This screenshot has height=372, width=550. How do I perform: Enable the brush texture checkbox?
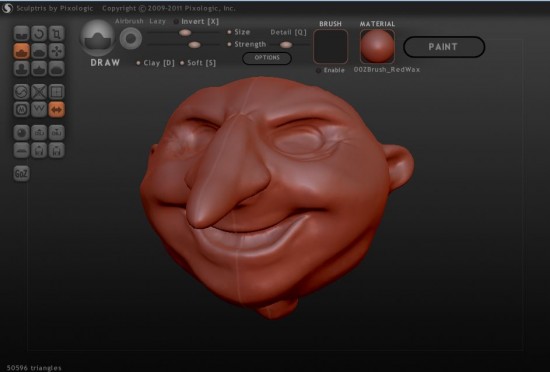tap(318, 70)
